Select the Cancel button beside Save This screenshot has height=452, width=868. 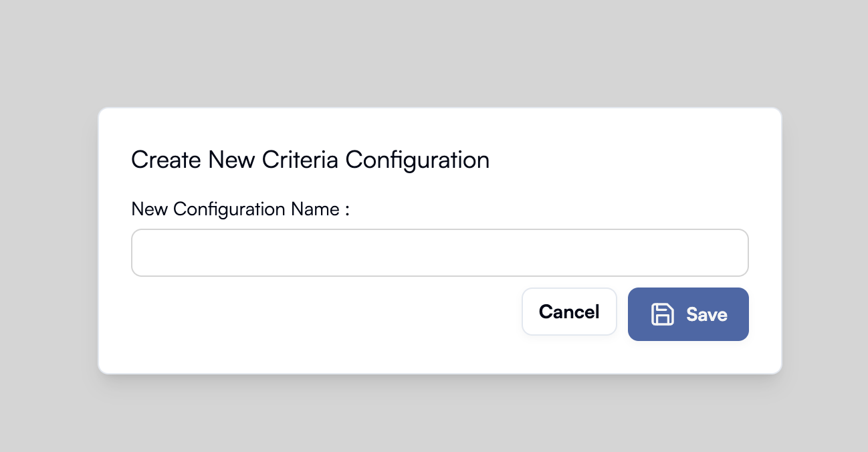(569, 312)
